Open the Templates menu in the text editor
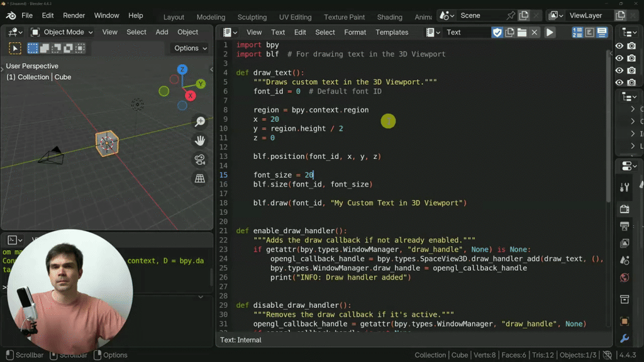 [392, 32]
